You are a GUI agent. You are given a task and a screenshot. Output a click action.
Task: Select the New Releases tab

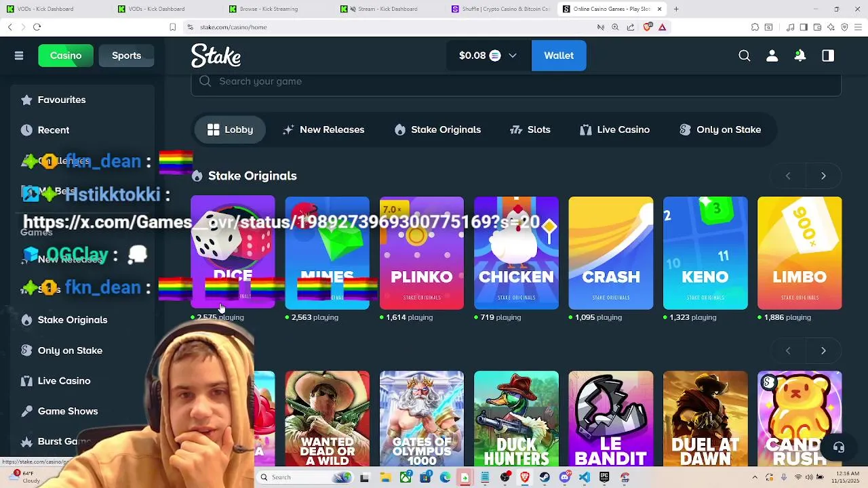323,129
